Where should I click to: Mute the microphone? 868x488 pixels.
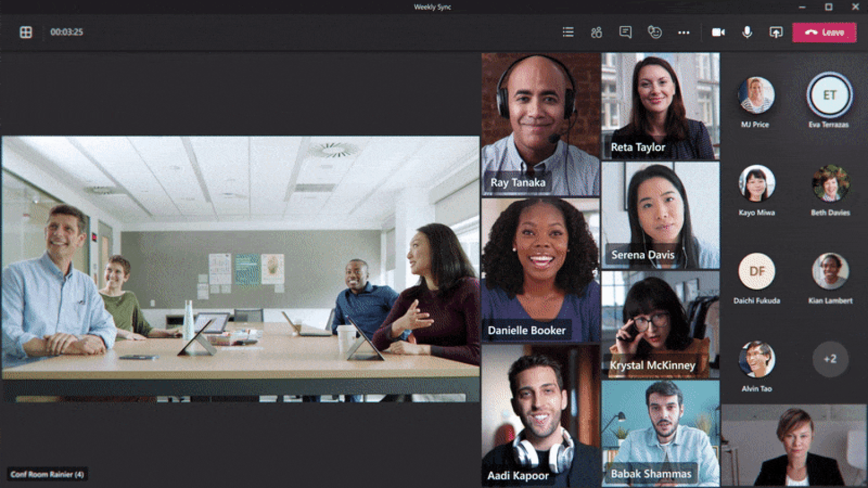(x=747, y=32)
